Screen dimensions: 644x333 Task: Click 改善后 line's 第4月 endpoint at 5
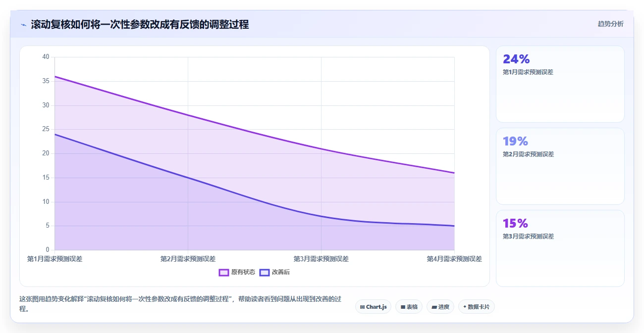[x=454, y=226]
